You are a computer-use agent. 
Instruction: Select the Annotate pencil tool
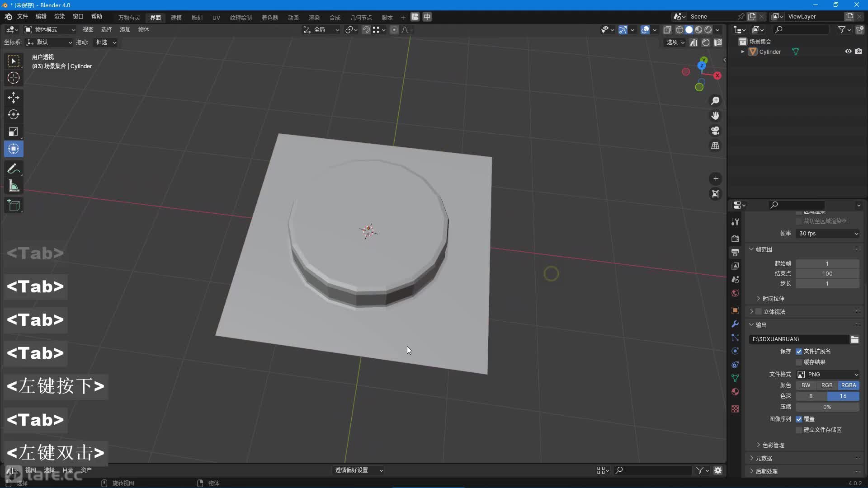click(x=14, y=169)
